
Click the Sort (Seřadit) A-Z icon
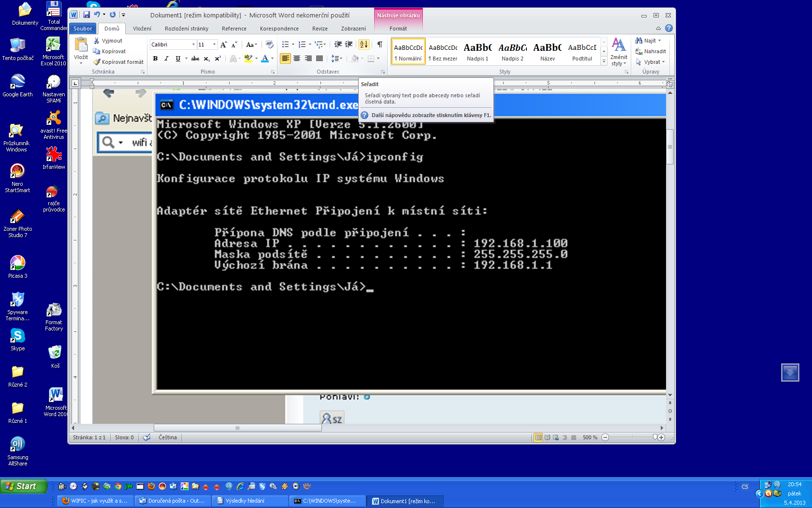pyautogui.click(x=364, y=45)
